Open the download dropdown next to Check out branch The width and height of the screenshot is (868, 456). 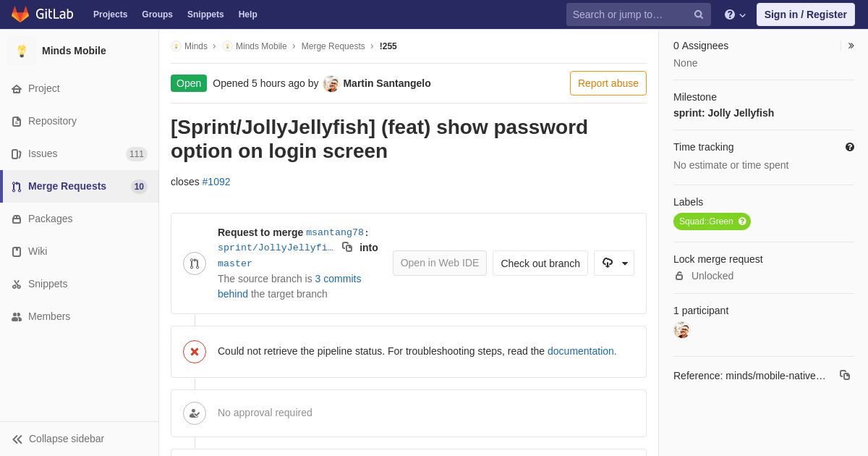tap(614, 263)
